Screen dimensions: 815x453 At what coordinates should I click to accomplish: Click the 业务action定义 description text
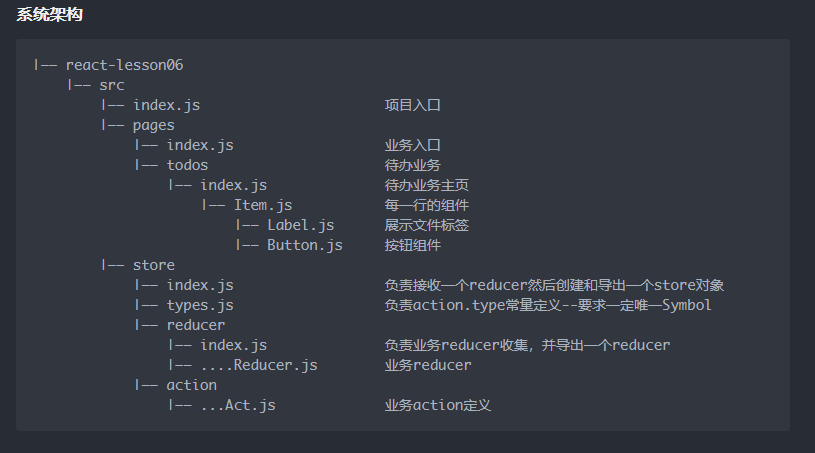pos(438,405)
